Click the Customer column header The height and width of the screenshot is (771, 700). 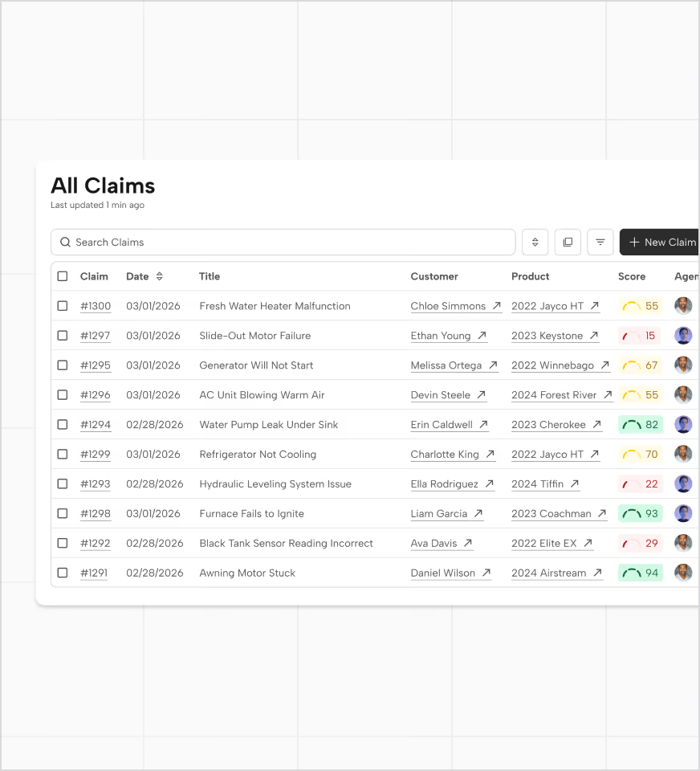coord(434,276)
